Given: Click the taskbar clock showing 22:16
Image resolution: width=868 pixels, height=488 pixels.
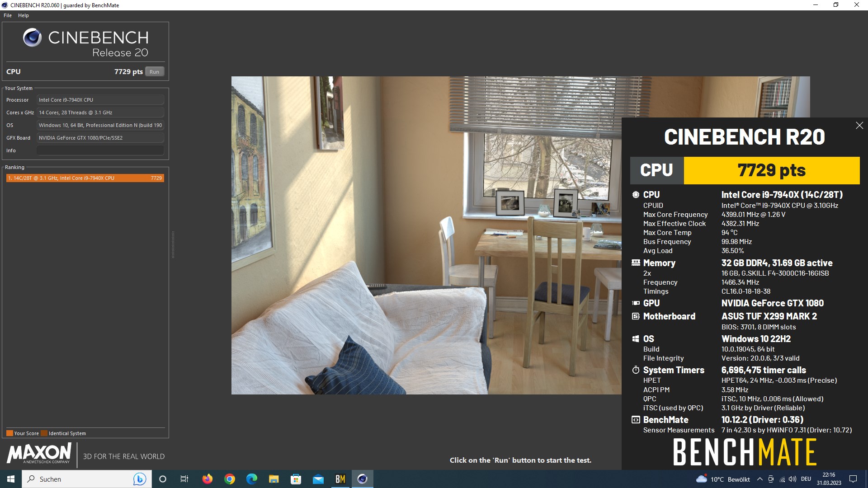Looking at the screenshot, I should pyautogui.click(x=829, y=479).
